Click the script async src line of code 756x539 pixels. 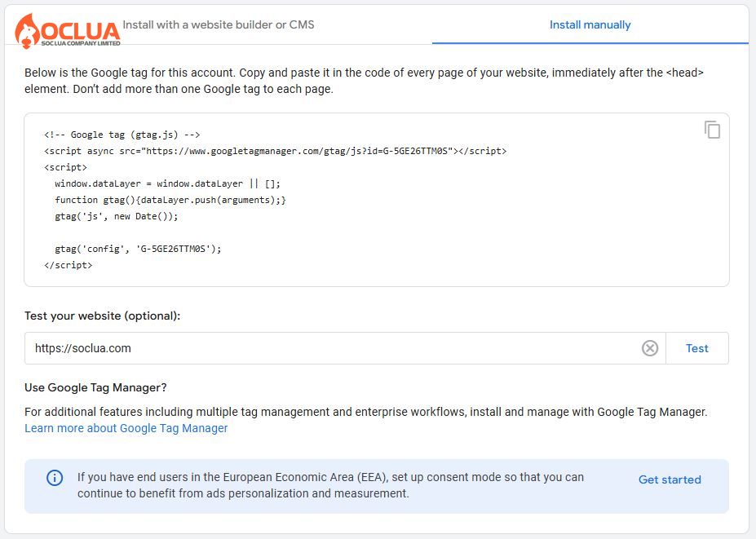click(276, 151)
